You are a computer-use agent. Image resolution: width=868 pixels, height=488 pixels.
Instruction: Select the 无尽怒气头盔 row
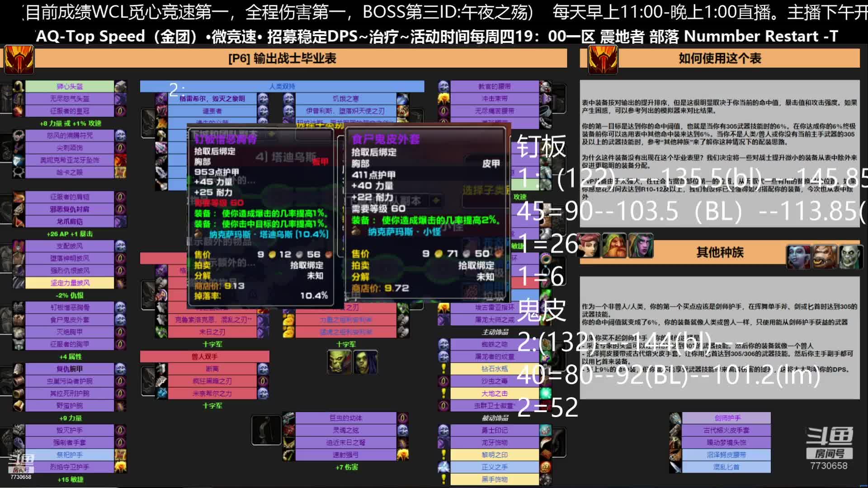pyautogui.click(x=70, y=99)
